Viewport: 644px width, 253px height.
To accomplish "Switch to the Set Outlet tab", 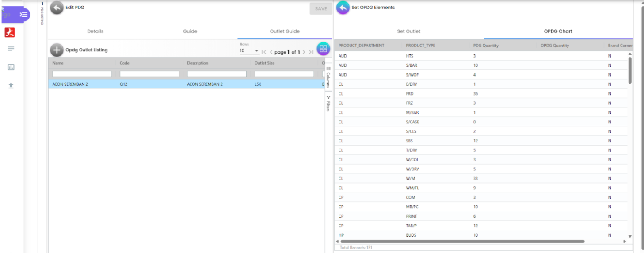I will click(x=408, y=31).
